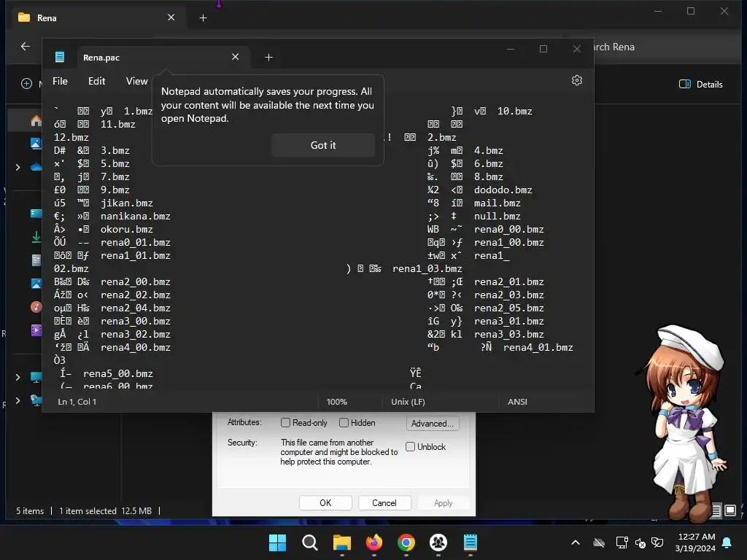Tick the Hidden attribute checkbox

pyautogui.click(x=344, y=422)
